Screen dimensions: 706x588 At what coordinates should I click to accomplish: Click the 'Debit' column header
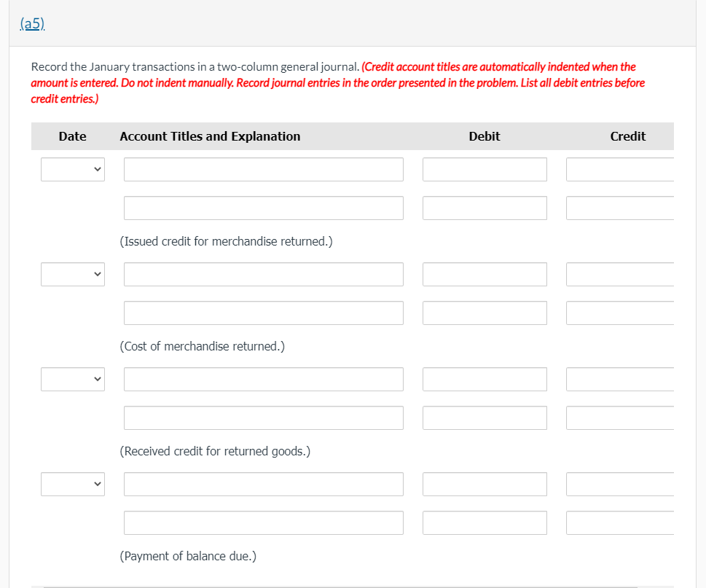[485, 136]
